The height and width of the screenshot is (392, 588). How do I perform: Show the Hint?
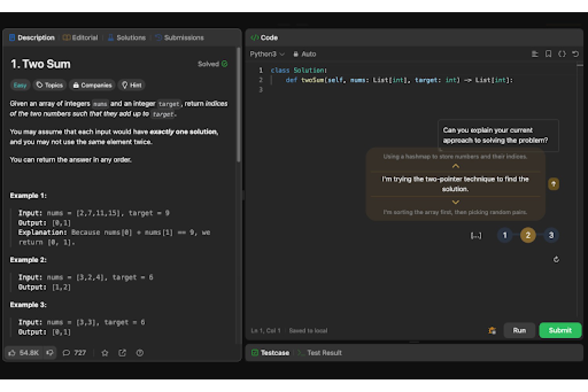point(131,85)
